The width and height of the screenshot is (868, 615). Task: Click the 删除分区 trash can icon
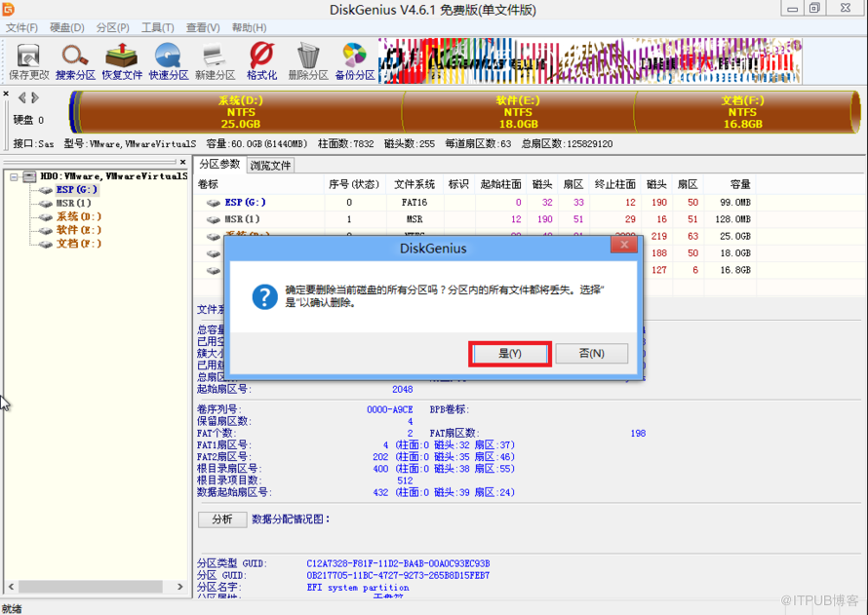point(308,60)
